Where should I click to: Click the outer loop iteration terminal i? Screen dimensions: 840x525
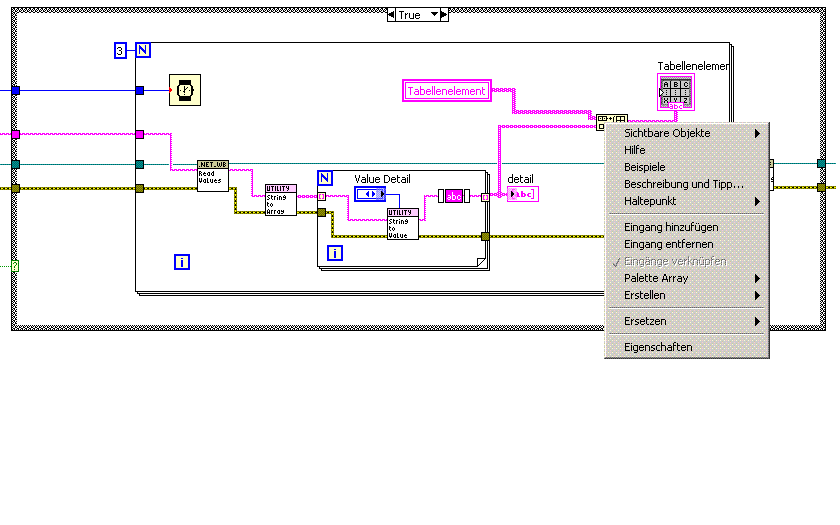[182, 262]
